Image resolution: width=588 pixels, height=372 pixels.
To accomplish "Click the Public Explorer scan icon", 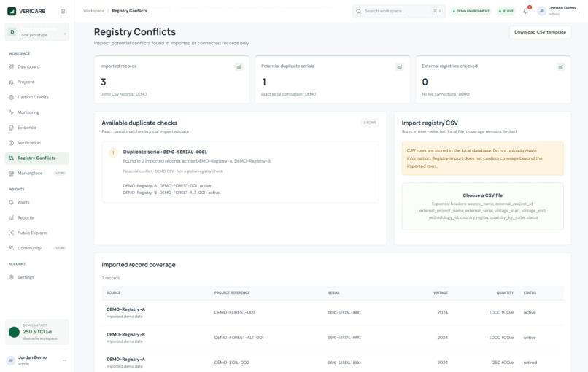I will coord(11,233).
